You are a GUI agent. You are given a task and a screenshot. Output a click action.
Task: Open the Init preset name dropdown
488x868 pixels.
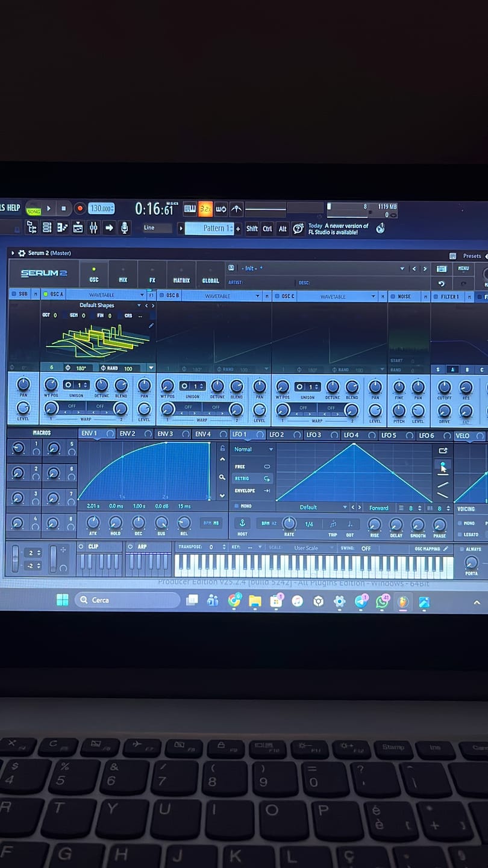(x=323, y=268)
